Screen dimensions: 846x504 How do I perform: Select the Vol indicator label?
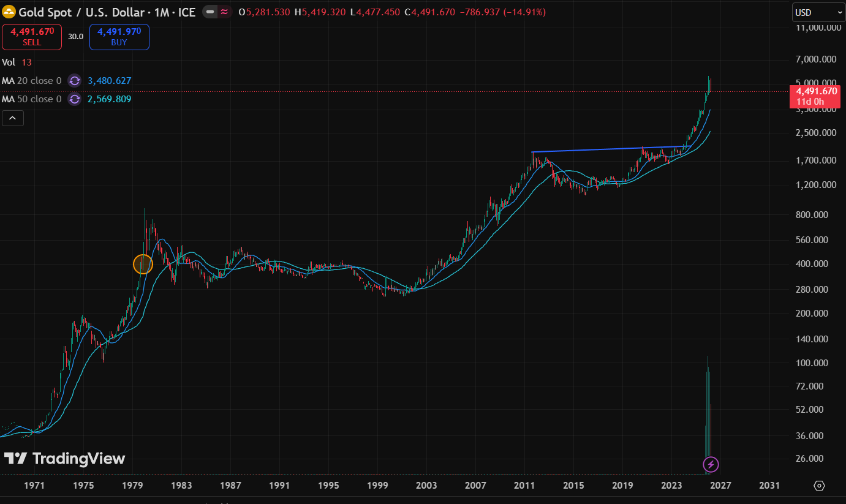pyautogui.click(x=9, y=62)
